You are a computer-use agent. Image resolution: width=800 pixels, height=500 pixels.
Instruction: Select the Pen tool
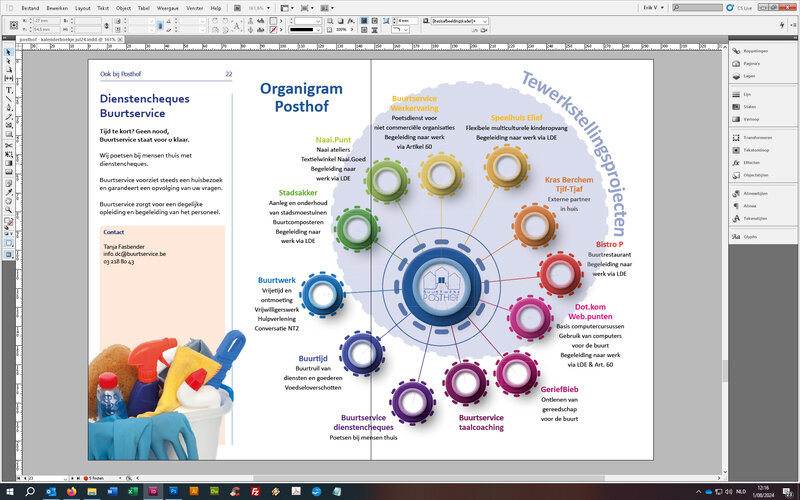[9, 108]
